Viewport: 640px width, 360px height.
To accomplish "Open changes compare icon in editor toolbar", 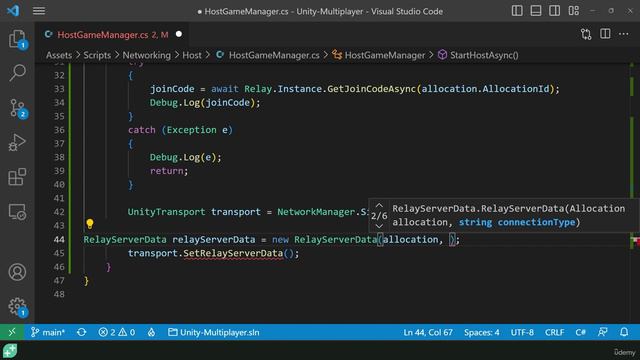I will coord(586,34).
